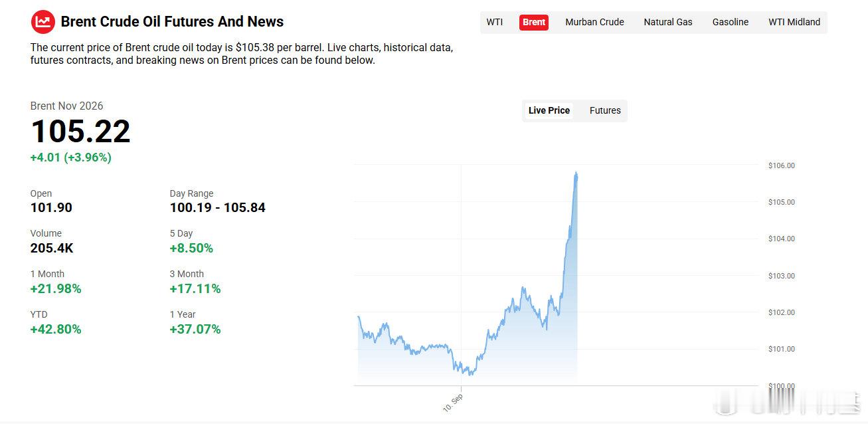Viewport: 868px width, 424px height.
Task: Click the $106.00 axis label
Action: 781,165
